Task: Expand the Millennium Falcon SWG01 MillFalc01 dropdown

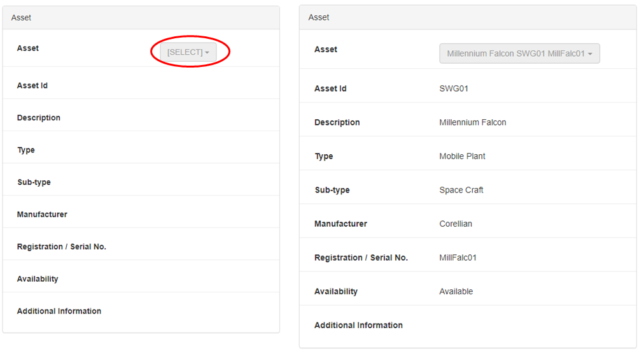Action: (x=519, y=54)
